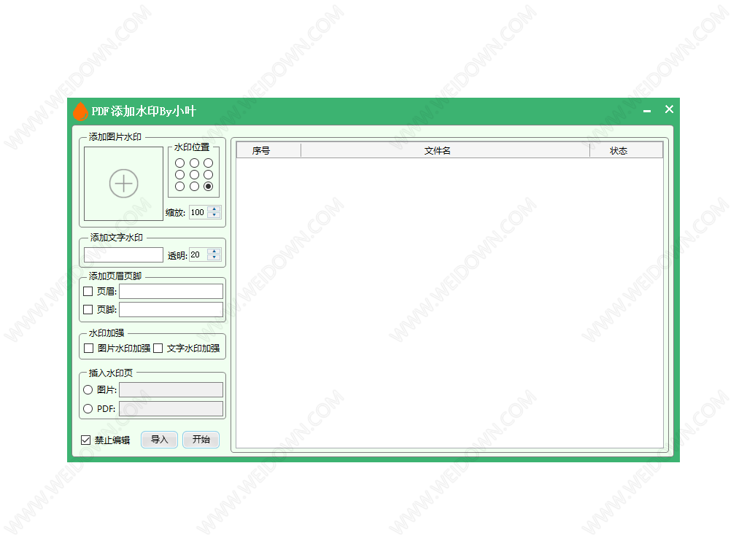This screenshot has height=560, width=747.
Task: Click the orange flame app logo
Action: [80, 112]
